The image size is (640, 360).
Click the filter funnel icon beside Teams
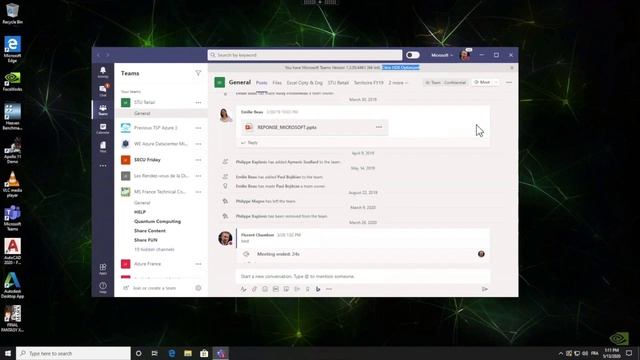198,73
